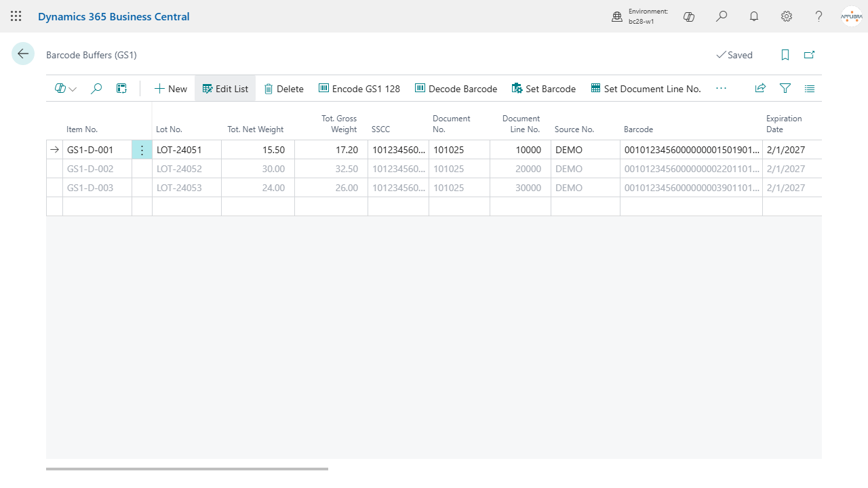Edit the LOT-24051 lot number field
Screen dimensions: 868x488
pos(186,150)
